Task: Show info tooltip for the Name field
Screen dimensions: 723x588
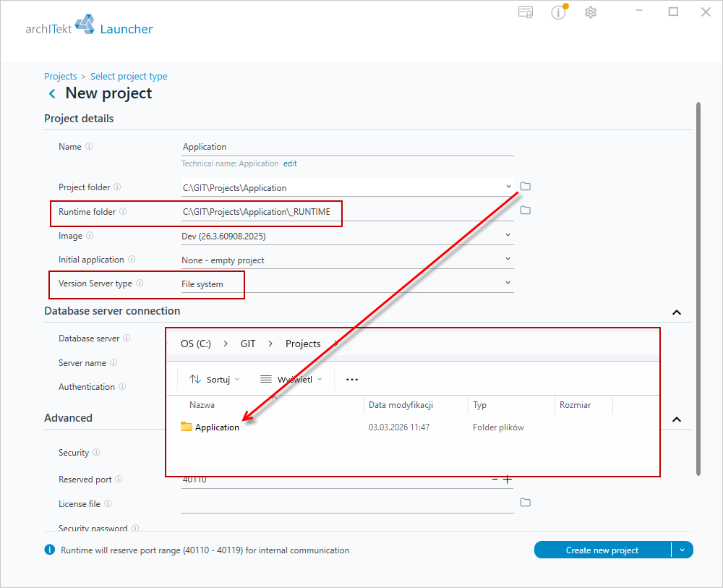Action: (89, 146)
